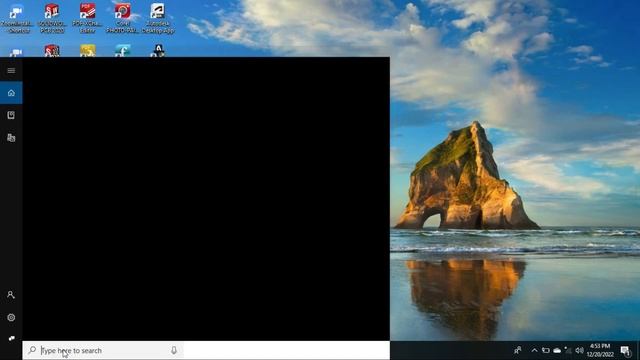The height and width of the screenshot is (360, 640).
Task: Open the Devices icon below the Notebook icon
Action: [x=11, y=138]
